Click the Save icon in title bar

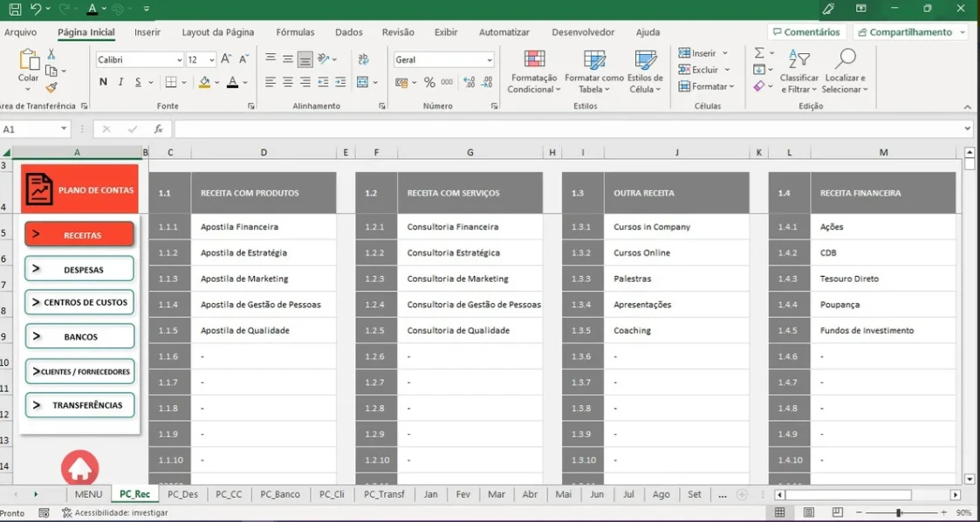[15, 10]
